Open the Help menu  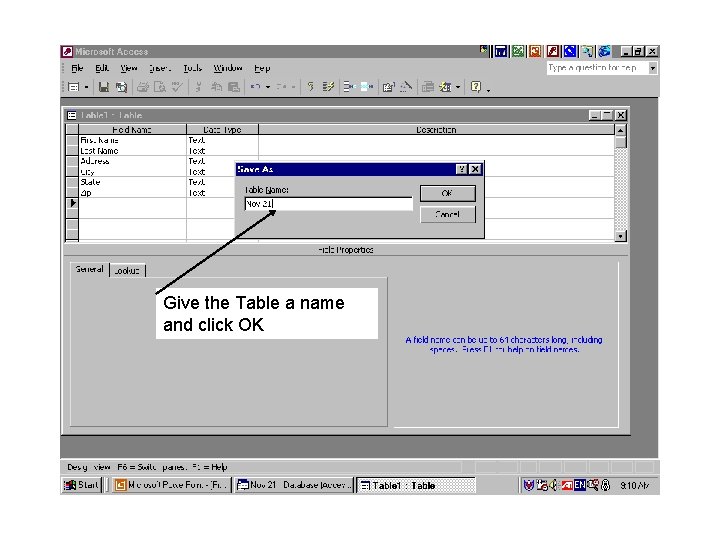[262, 68]
